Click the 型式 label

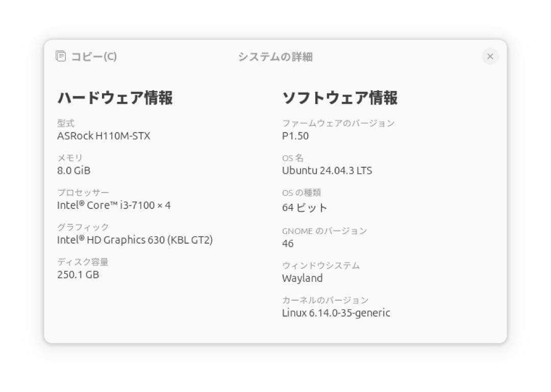click(66, 123)
